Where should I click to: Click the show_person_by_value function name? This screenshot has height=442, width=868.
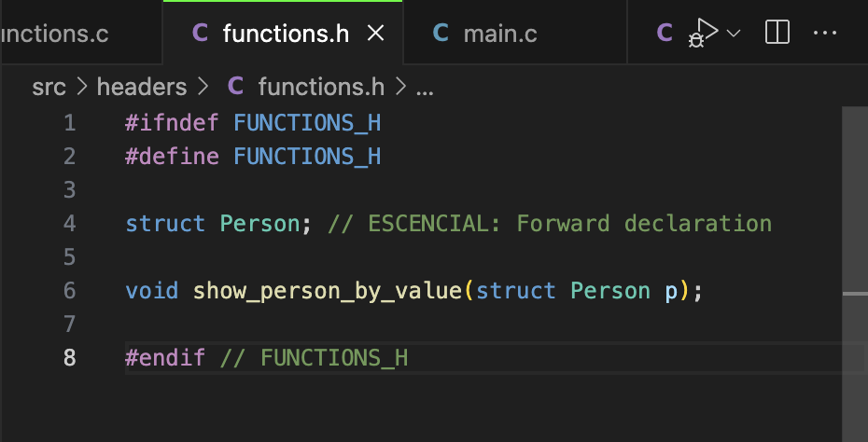pyautogui.click(x=327, y=291)
